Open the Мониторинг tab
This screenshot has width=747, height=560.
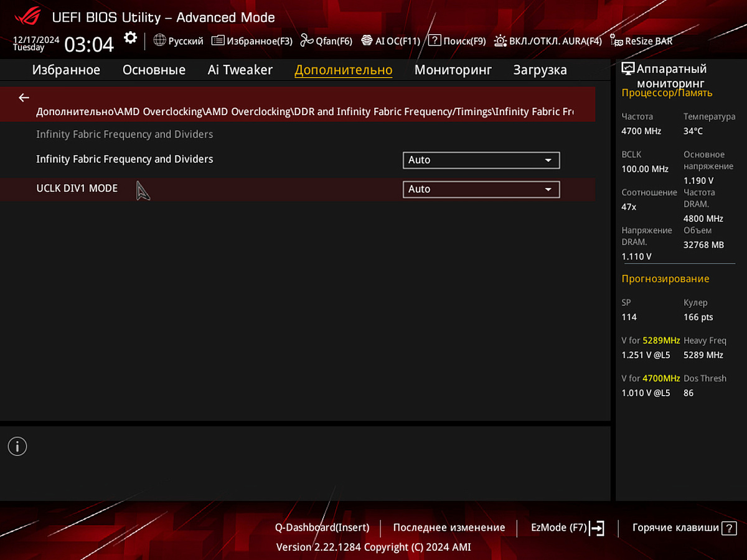tap(453, 70)
